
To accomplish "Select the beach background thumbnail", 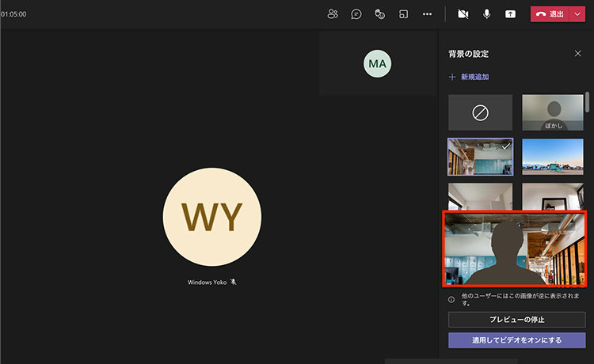I will (553, 157).
